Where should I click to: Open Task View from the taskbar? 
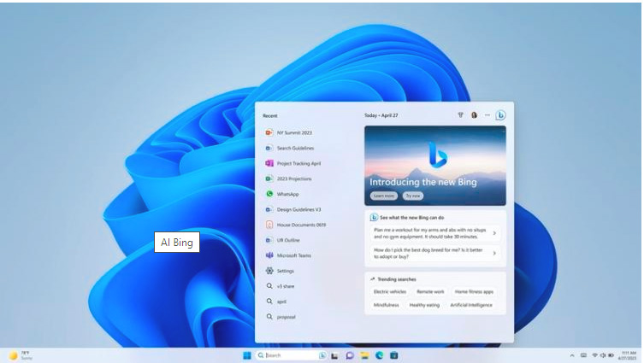coord(334,355)
